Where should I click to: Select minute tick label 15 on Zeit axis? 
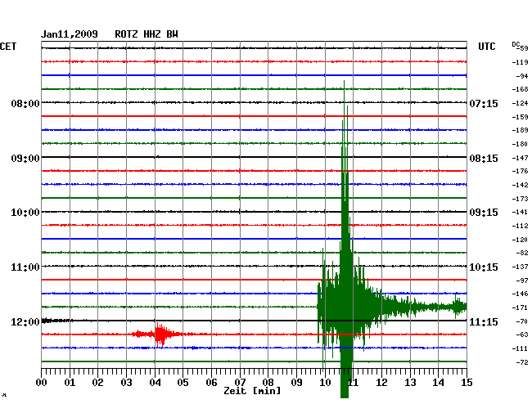(467, 383)
